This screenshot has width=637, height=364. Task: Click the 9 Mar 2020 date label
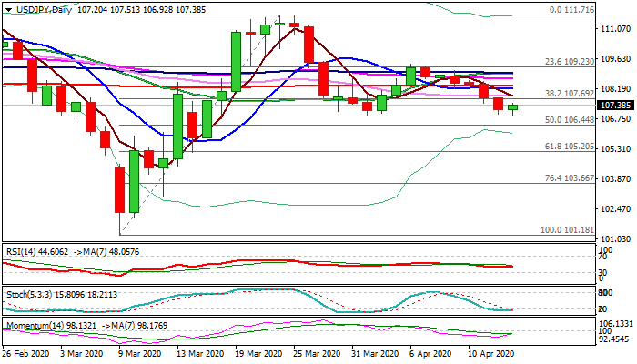[140, 354]
